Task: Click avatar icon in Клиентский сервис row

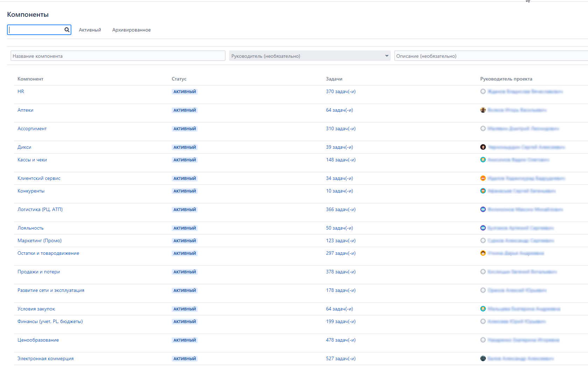Action: pos(483,178)
